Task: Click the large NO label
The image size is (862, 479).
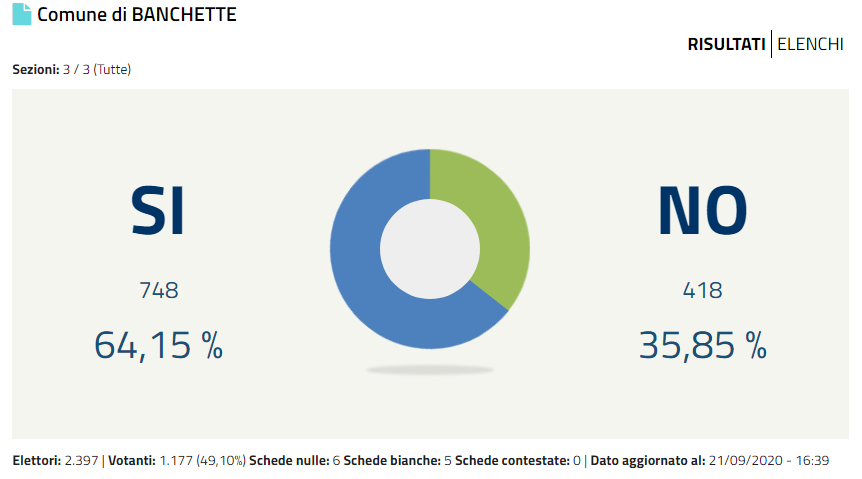Action: point(702,212)
